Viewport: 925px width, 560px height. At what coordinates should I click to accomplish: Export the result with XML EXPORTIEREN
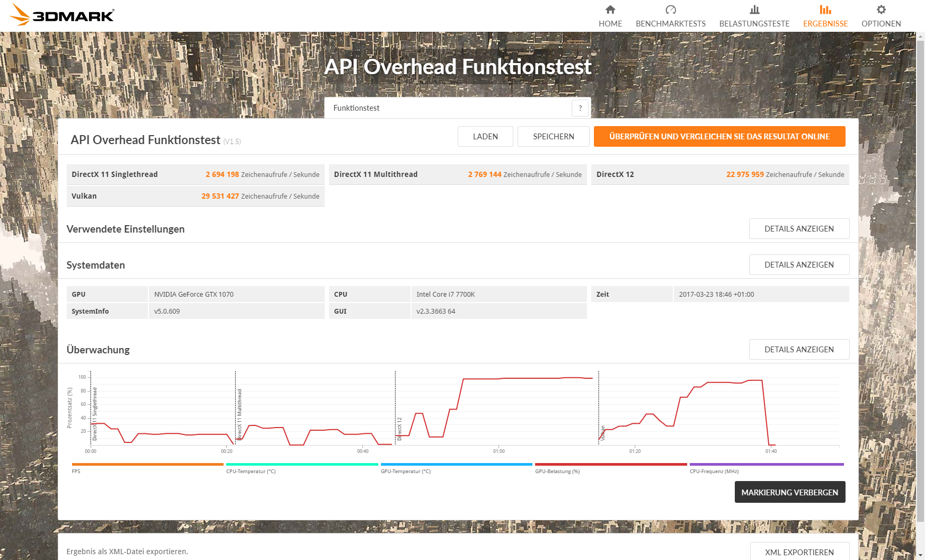799,552
